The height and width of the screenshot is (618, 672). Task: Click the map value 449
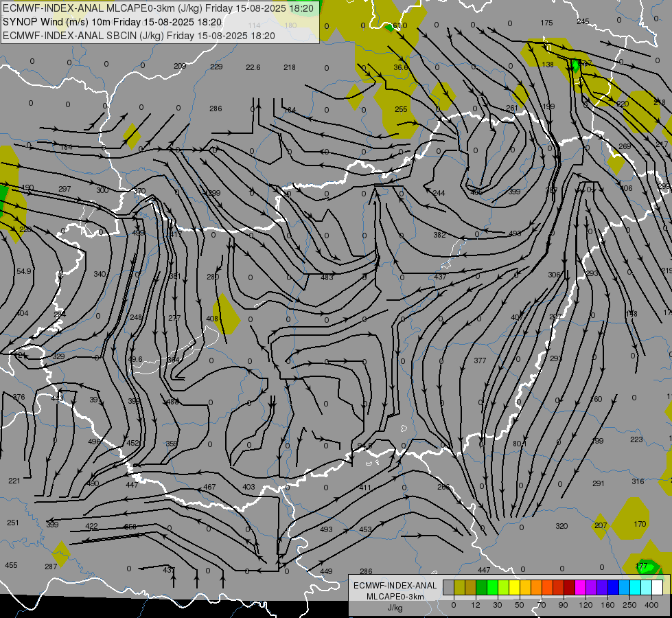point(326,571)
